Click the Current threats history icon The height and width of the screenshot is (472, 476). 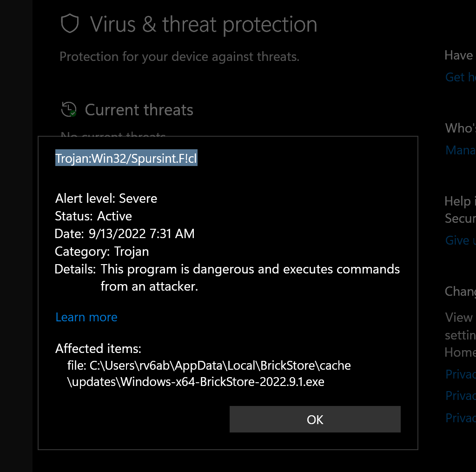69,109
